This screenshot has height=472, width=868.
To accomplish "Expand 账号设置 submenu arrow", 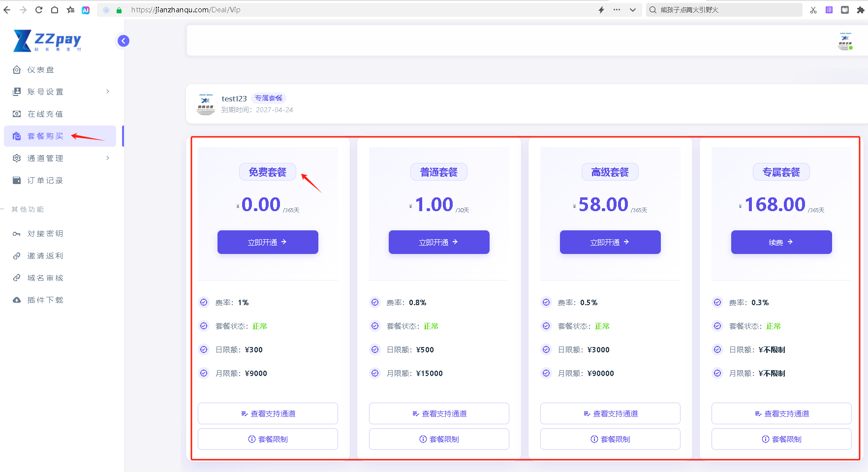I will click(x=108, y=92).
